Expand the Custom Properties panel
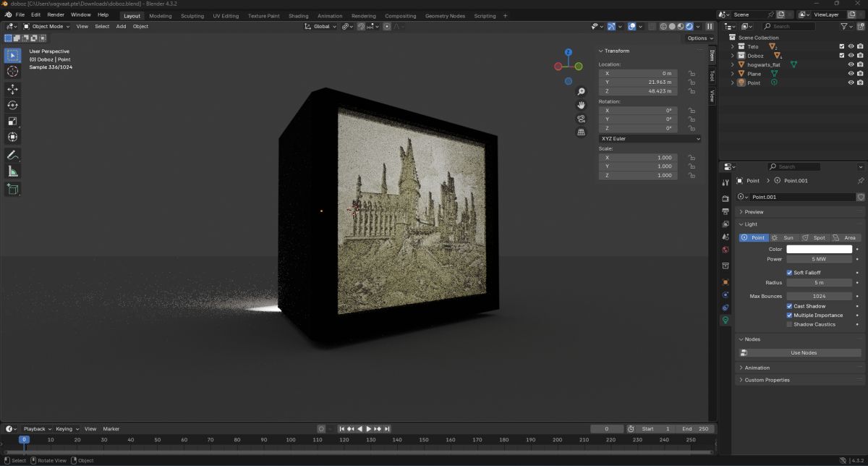The width and height of the screenshot is (868, 466). click(800, 380)
